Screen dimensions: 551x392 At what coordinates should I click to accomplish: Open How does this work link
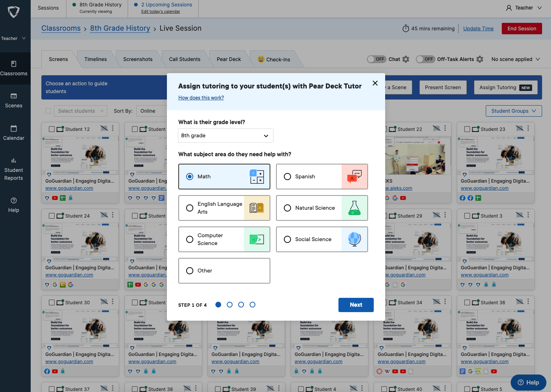[201, 98]
